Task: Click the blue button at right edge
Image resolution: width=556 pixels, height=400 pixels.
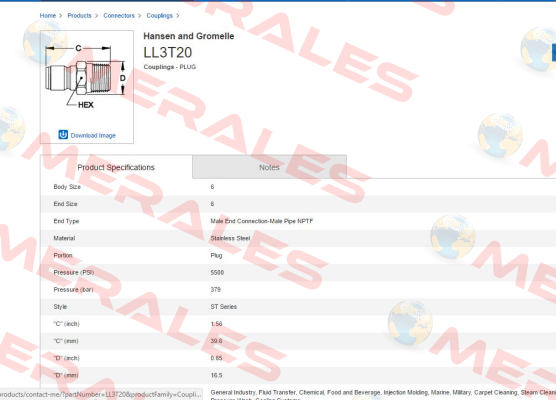Action: [x=554, y=52]
